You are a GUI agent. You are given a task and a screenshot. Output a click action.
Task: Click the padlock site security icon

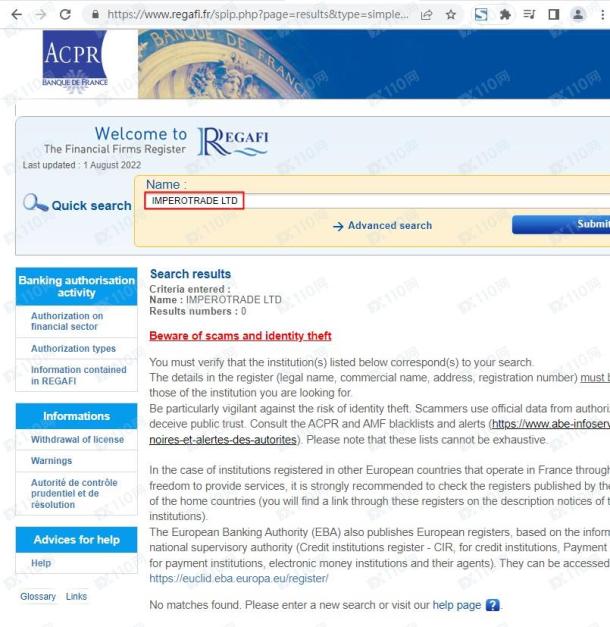coord(95,15)
